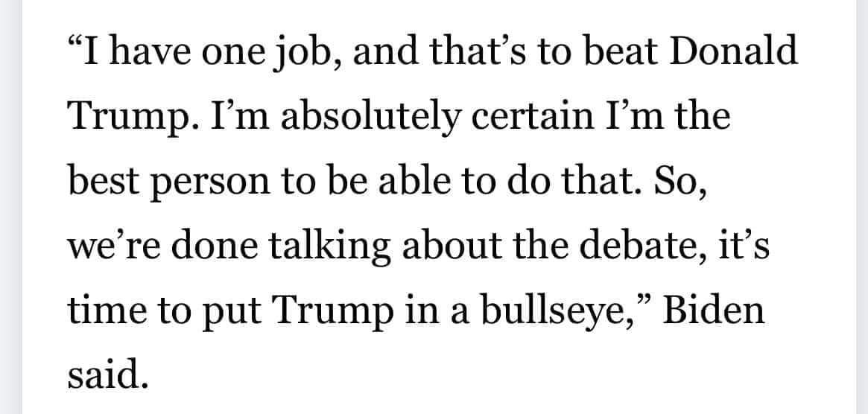Click the word "done" in fourth line
Image resolution: width=868 pixels, height=414 pixels.
215,245
